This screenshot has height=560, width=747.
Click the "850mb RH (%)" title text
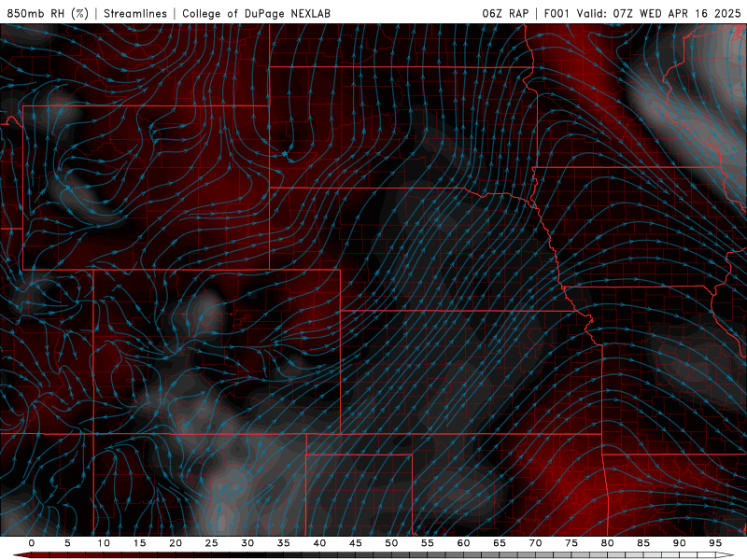[x=48, y=13]
